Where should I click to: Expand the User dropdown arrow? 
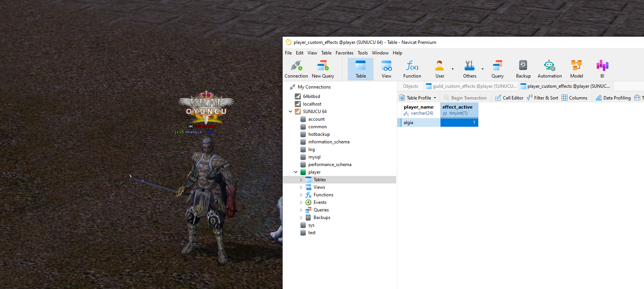[453, 69]
